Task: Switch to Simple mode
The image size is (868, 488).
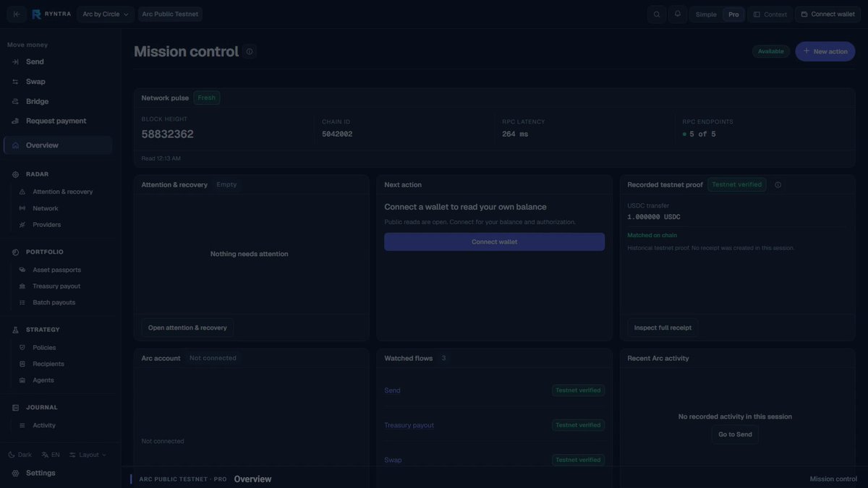Action: click(706, 14)
